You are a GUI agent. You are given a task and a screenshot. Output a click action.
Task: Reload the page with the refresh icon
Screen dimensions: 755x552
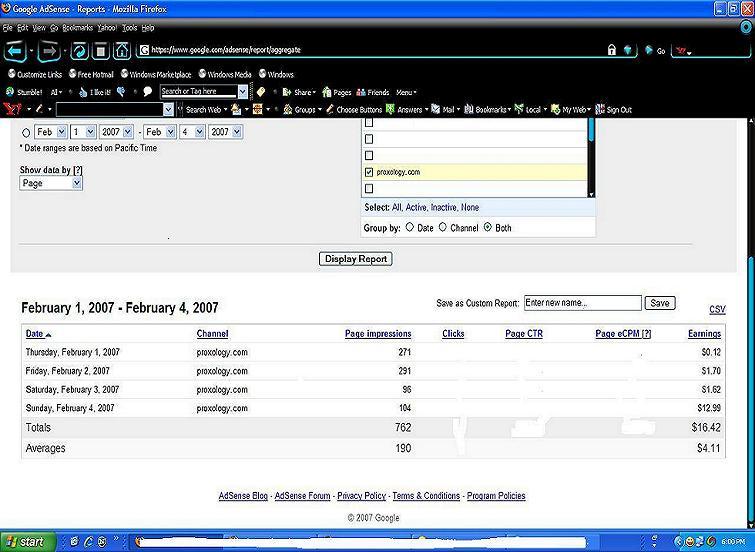[79, 50]
